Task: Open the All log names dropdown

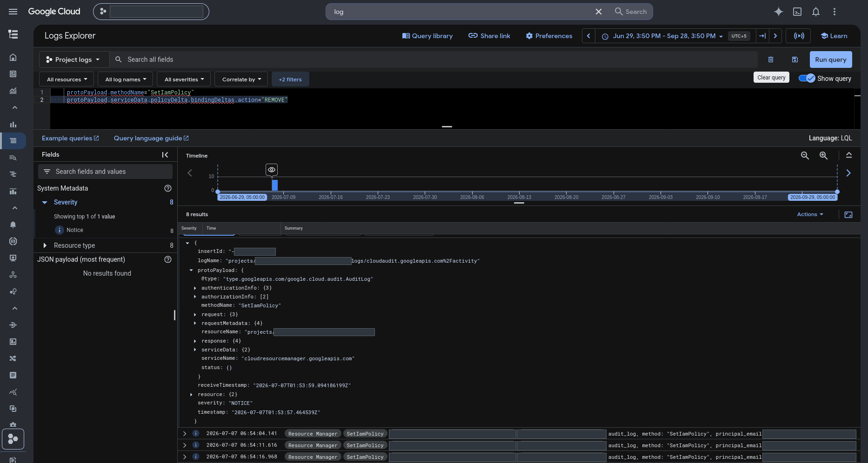Action: (126, 79)
